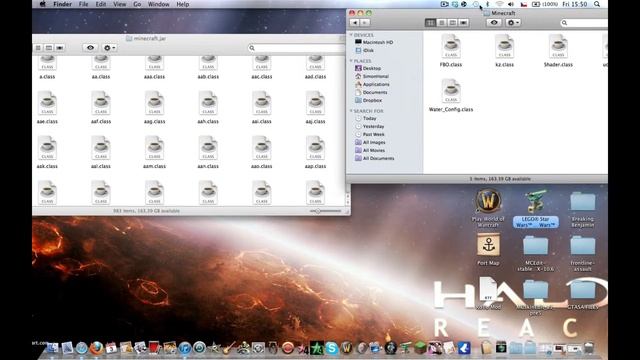Image resolution: width=640 pixels, height=360 pixels.
Task: Collapse the DEVICES sidebar section
Action: pyautogui.click(x=351, y=35)
